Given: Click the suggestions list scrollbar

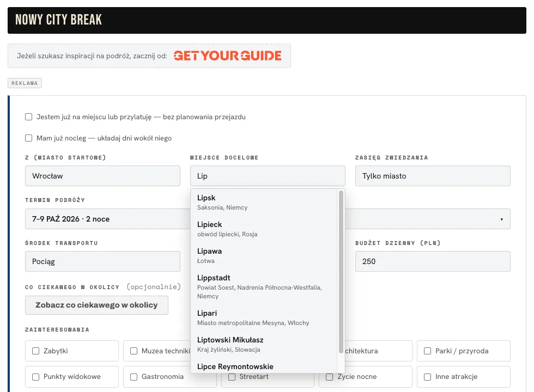Looking at the screenshot, I should [341, 272].
